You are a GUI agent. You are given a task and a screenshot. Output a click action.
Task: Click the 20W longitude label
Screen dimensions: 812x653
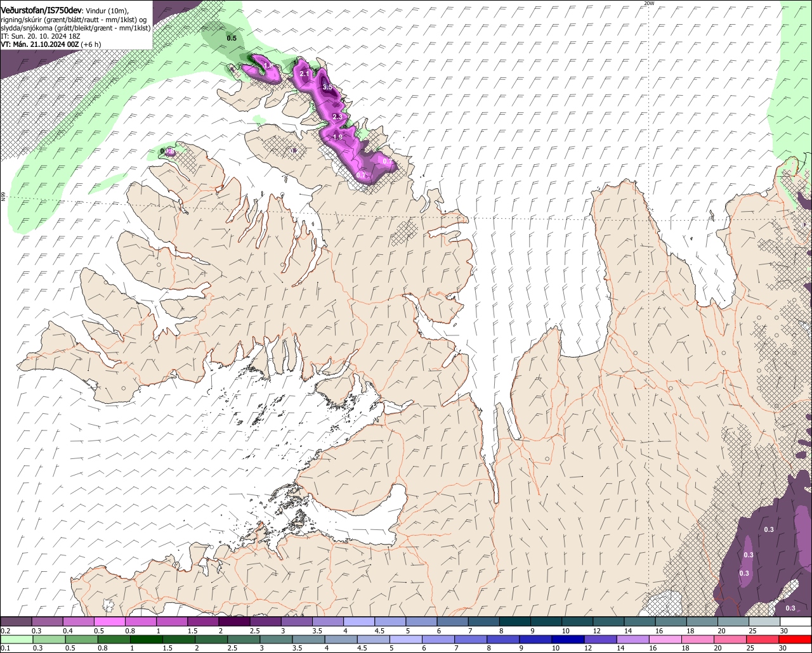[648, 3]
